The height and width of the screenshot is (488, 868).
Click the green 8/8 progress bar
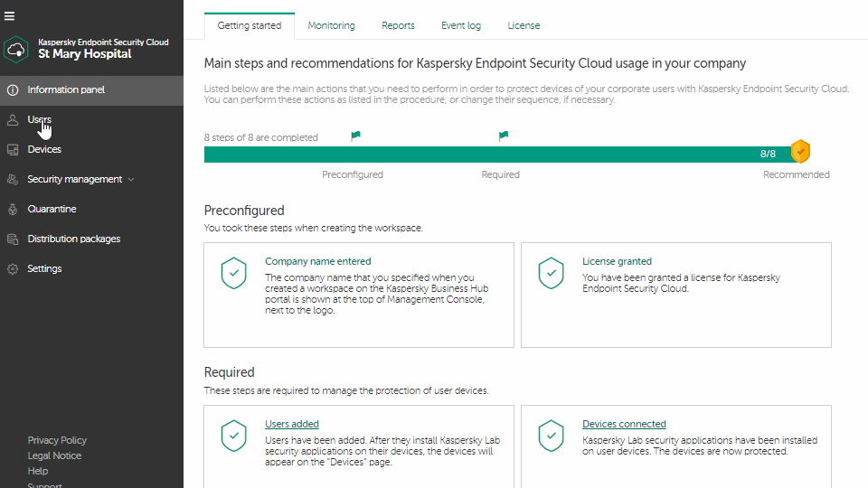click(x=488, y=155)
